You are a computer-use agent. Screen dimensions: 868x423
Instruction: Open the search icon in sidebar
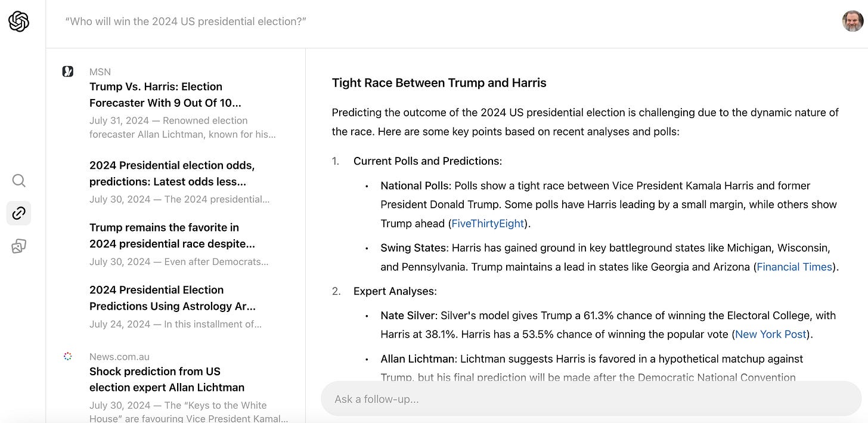pos(19,181)
